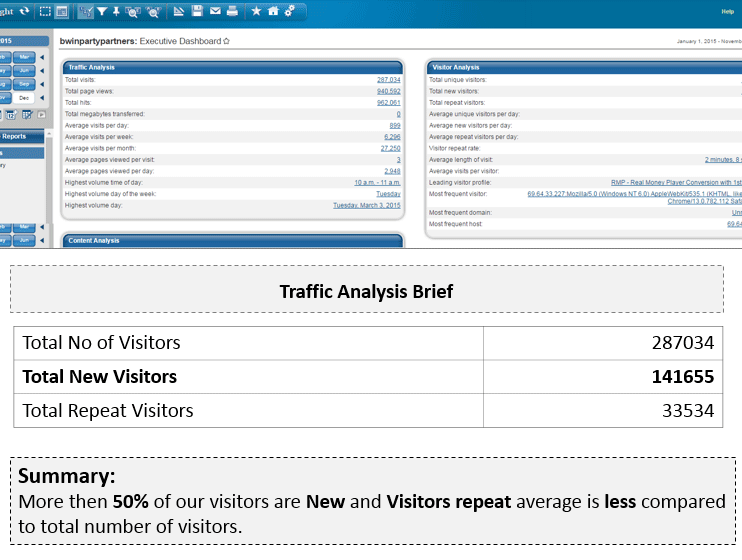The width and height of the screenshot is (742, 560).
Task: Click the arrow next to Mar row
Action: [x=42, y=59]
